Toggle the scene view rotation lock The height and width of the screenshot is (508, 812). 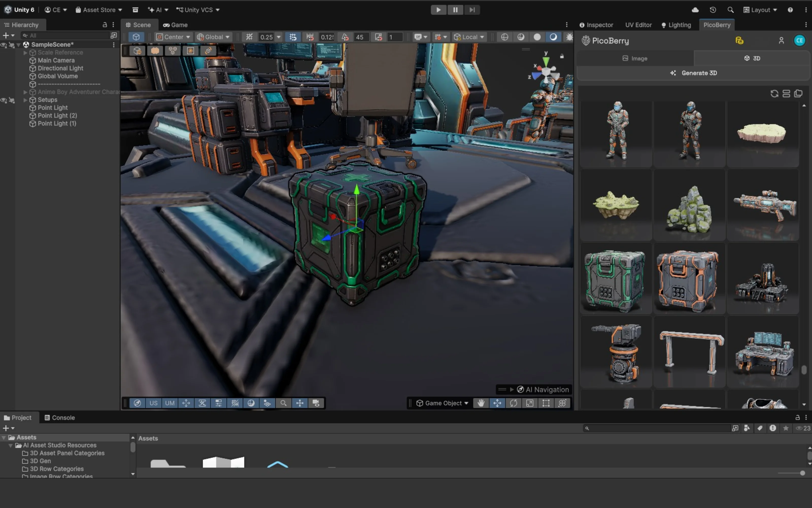(x=562, y=56)
